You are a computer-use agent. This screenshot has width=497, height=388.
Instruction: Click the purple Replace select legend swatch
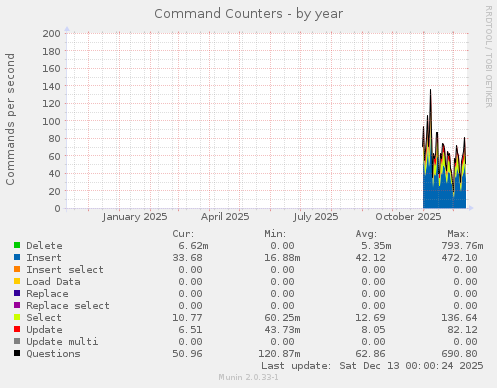point(17,305)
